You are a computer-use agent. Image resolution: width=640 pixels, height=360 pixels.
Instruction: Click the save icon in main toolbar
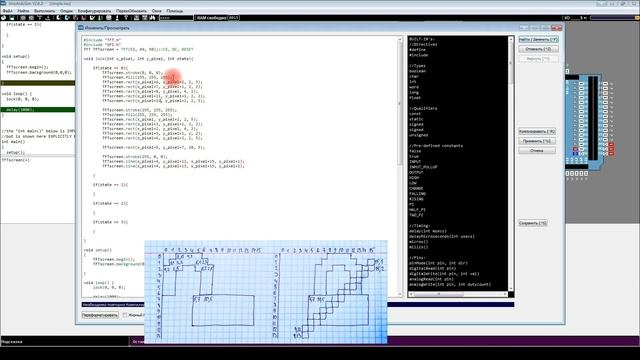pos(12,18)
